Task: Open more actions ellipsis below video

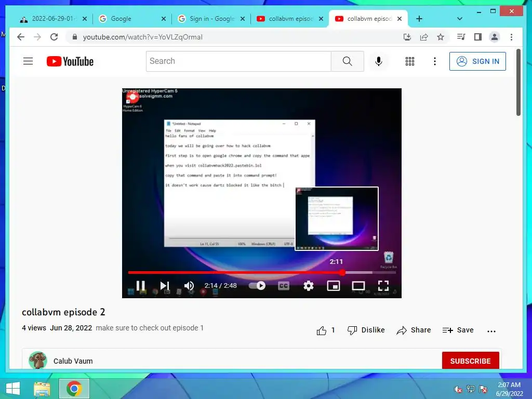Action: tap(491, 331)
